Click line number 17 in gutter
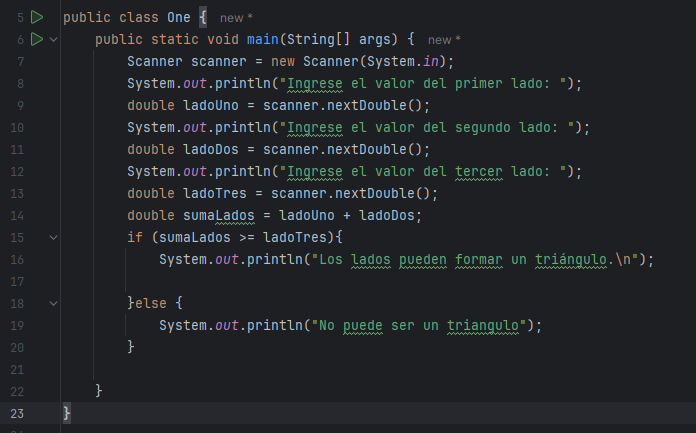Image resolution: width=696 pixels, height=433 pixels. tap(17, 282)
